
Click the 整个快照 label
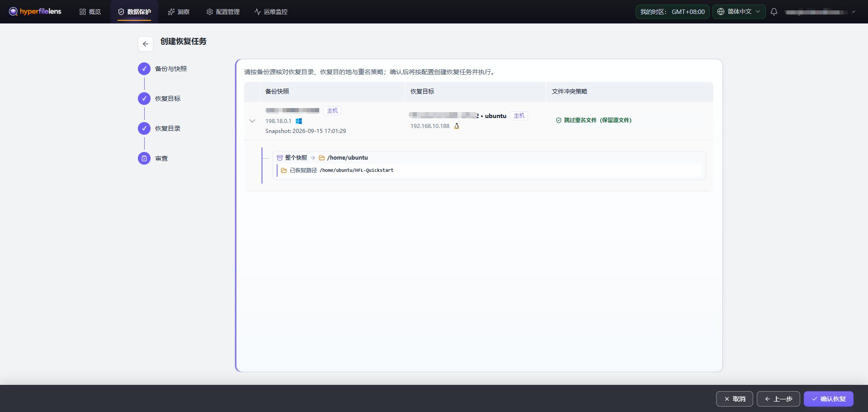pyautogui.click(x=296, y=158)
